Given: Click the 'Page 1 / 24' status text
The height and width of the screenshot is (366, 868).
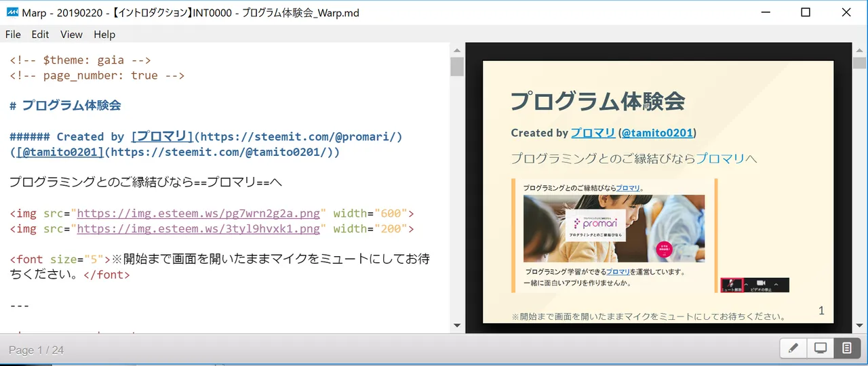Looking at the screenshot, I should (x=36, y=350).
